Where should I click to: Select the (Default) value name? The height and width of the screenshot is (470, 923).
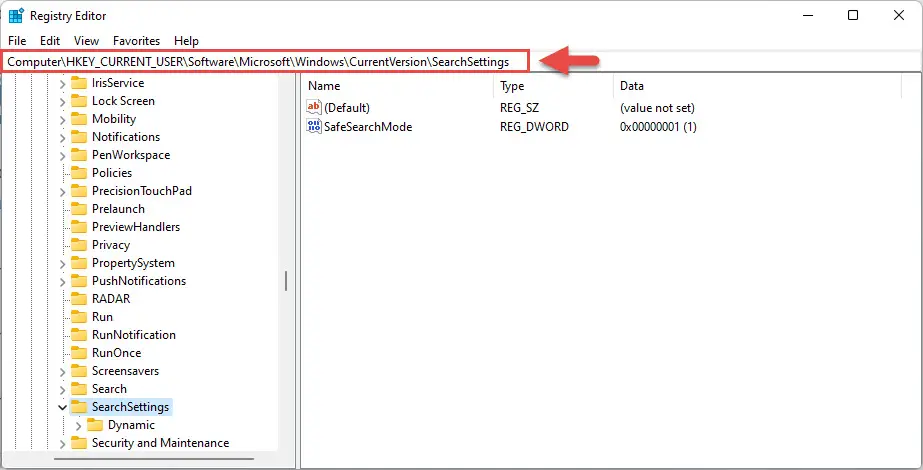(x=347, y=108)
